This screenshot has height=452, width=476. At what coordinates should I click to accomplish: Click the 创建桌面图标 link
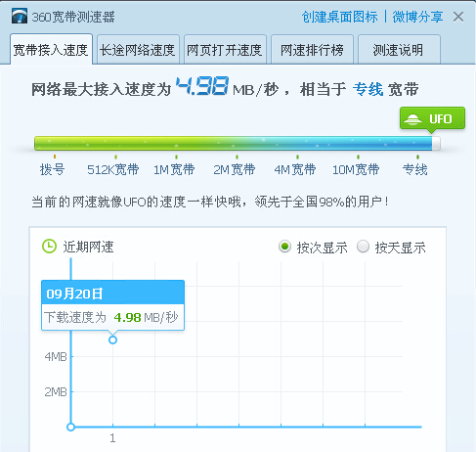tap(339, 17)
